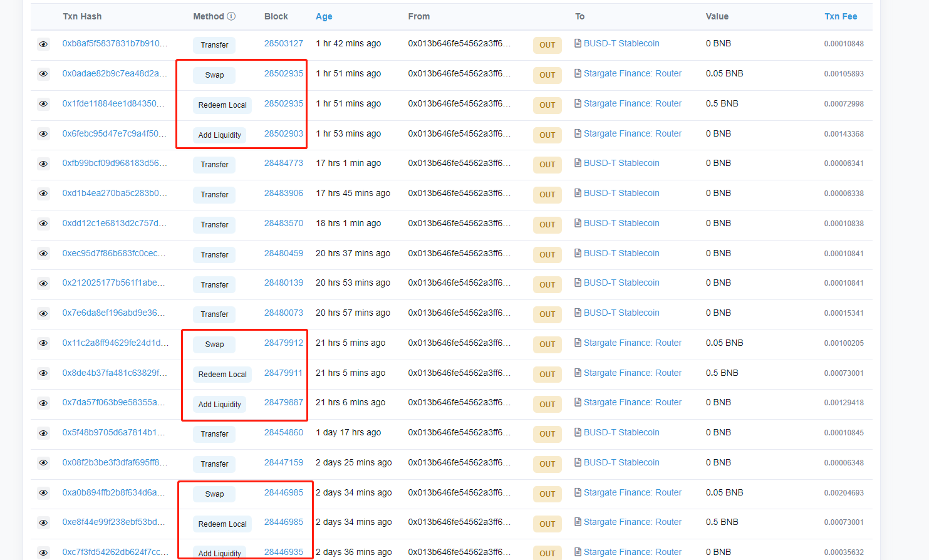The height and width of the screenshot is (560, 929).
Task: Click Add Liquidity tag for block 28502903
Action: (219, 135)
